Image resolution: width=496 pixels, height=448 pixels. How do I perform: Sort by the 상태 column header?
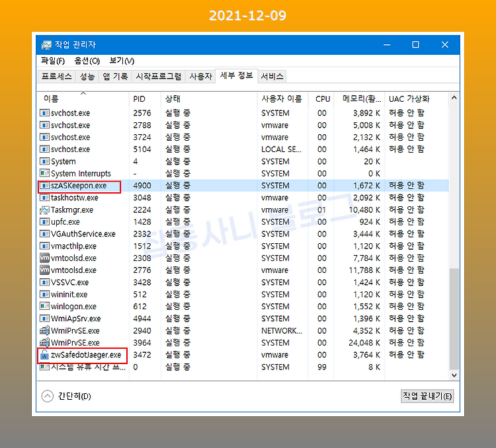209,99
